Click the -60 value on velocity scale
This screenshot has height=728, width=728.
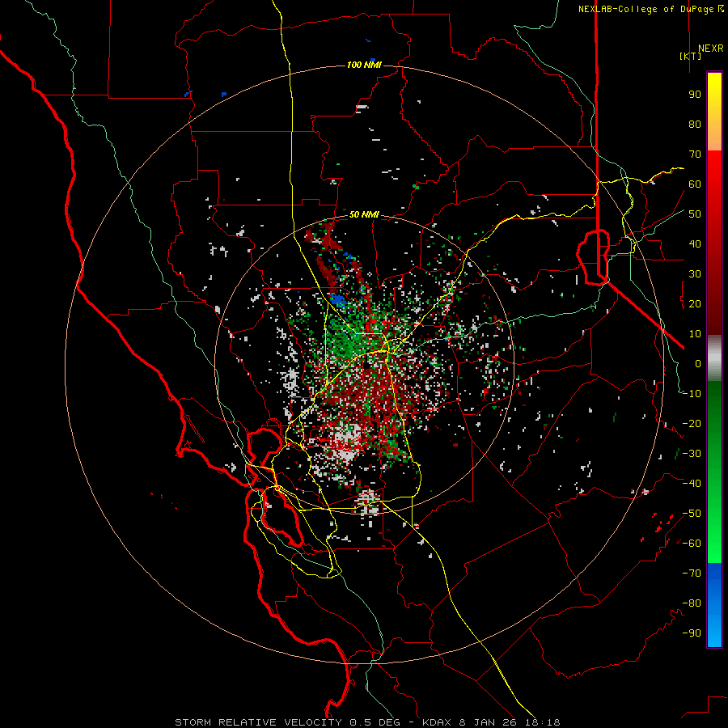692,544
